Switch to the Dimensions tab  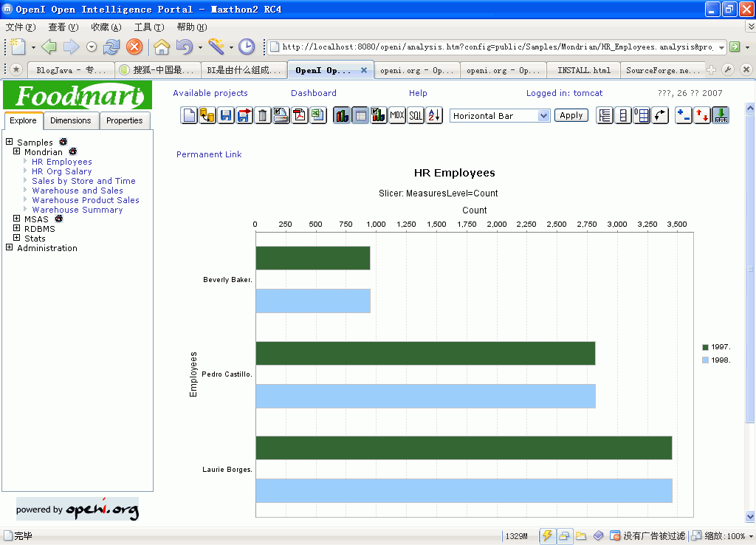[70, 120]
